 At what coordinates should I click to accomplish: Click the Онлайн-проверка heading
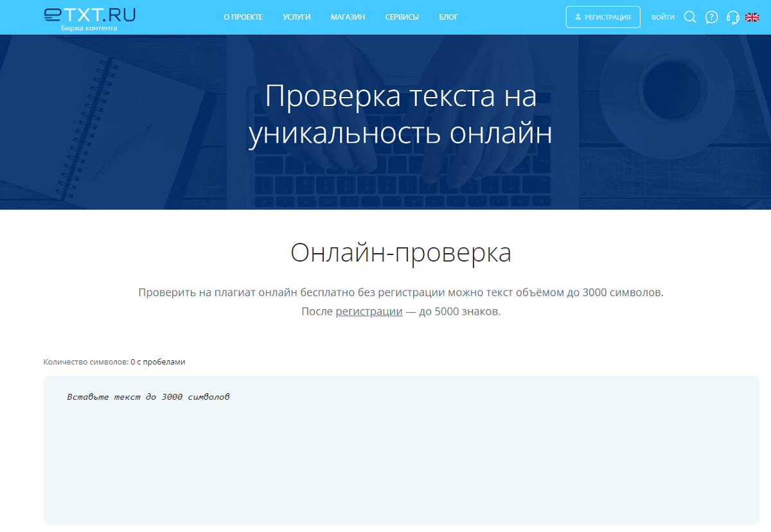(x=401, y=253)
